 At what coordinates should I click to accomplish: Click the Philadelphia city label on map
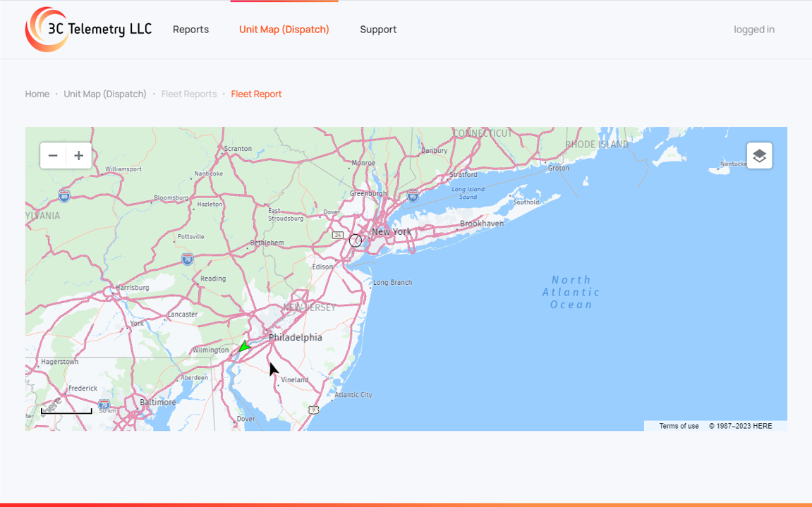click(295, 338)
